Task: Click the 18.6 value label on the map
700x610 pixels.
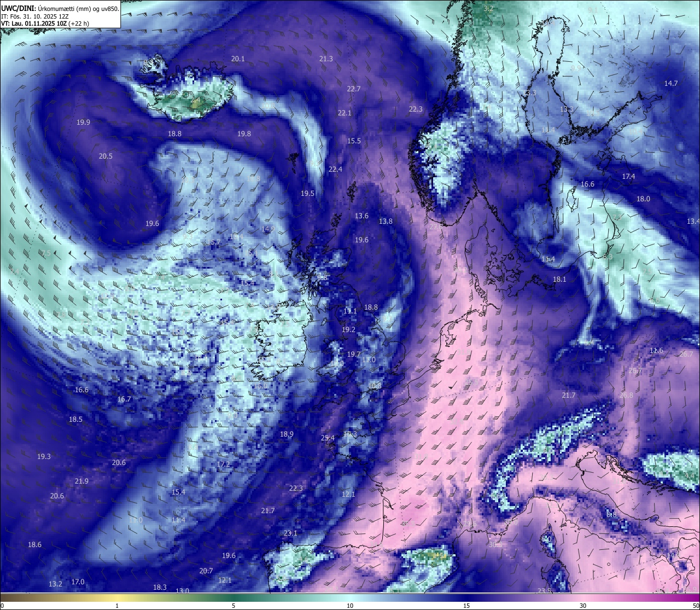Action: (34, 544)
